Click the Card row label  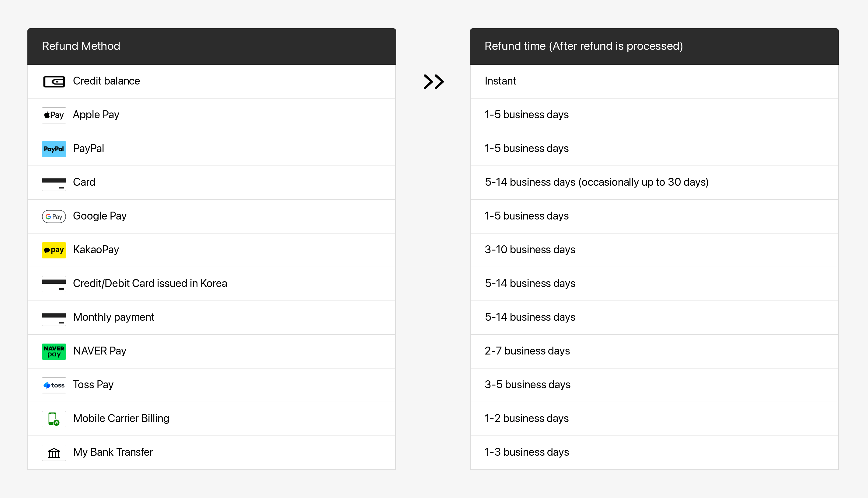pos(84,182)
